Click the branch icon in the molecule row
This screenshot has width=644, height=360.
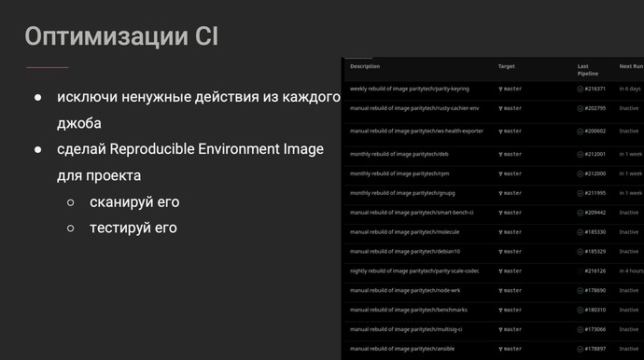(500, 232)
